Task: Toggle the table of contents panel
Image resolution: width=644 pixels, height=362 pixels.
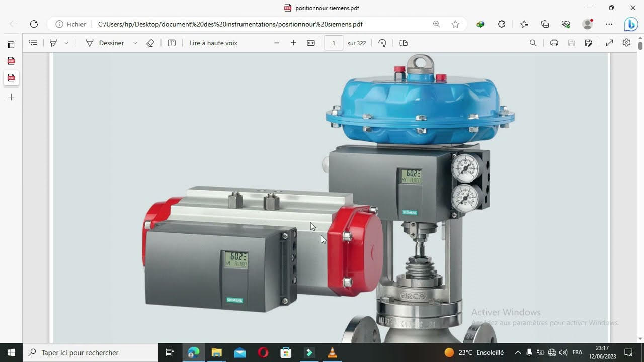Action: click(33, 43)
